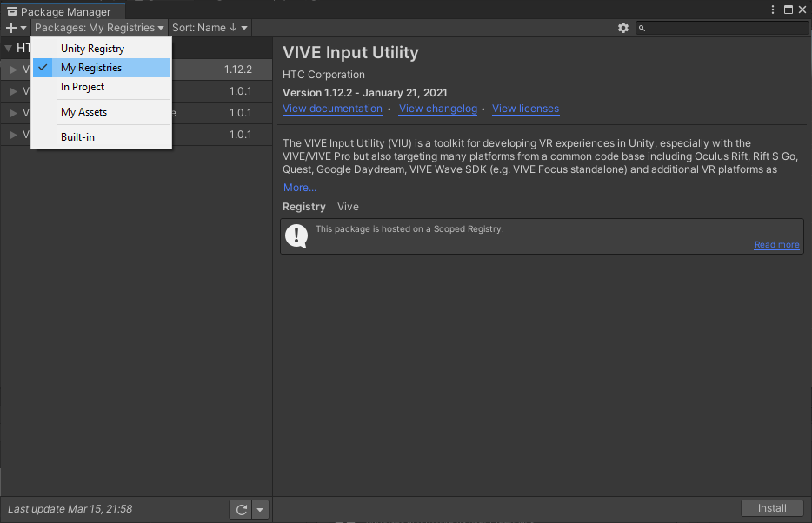Image resolution: width=812 pixels, height=523 pixels.
Task: Select In Project from the dropdown
Action: [102, 87]
